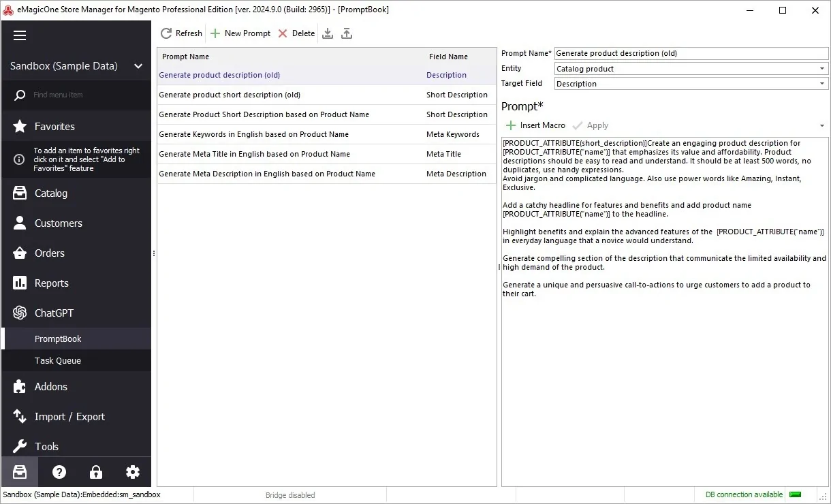Click the settings gear icon
831x504 pixels.
click(x=133, y=472)
